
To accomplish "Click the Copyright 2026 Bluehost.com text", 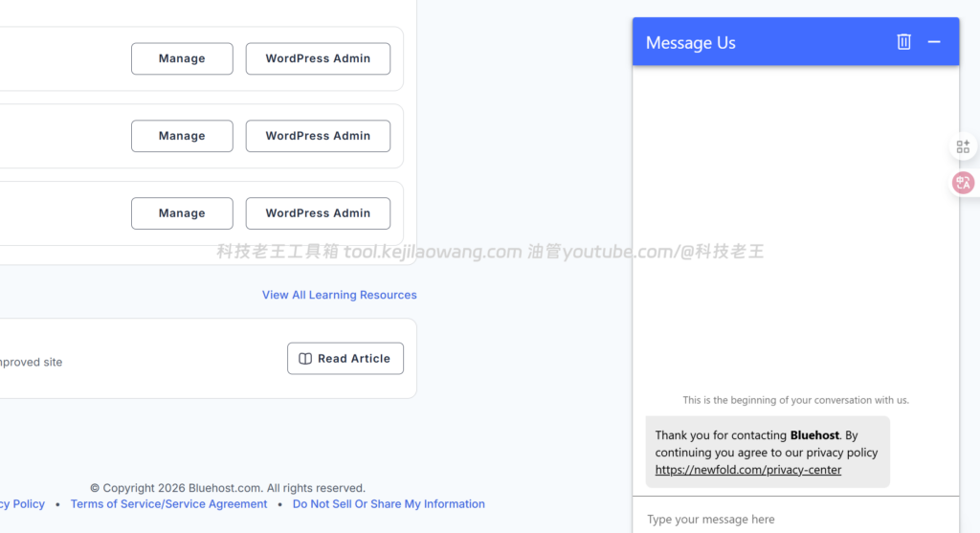I will click(x=228, y=488).
